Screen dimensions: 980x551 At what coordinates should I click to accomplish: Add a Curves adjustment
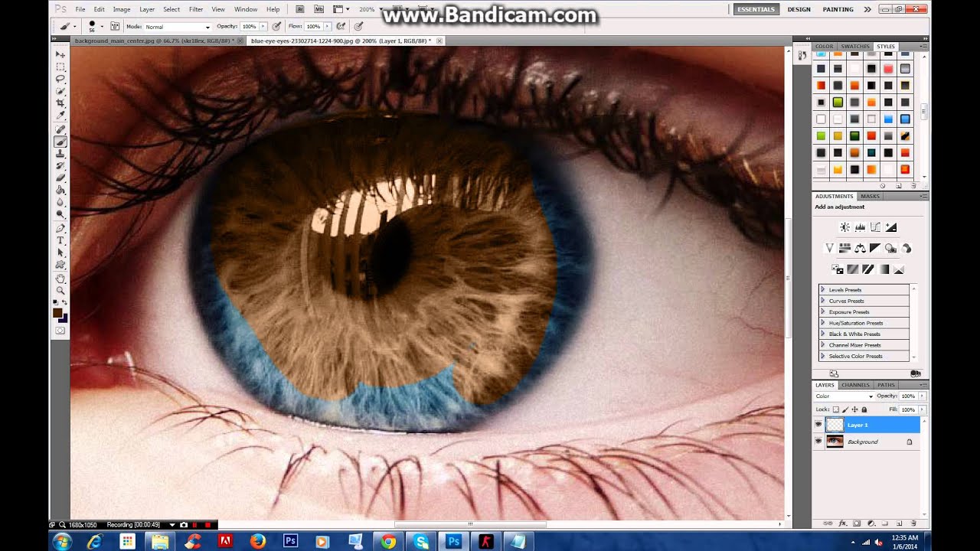[x=875, y=227]
